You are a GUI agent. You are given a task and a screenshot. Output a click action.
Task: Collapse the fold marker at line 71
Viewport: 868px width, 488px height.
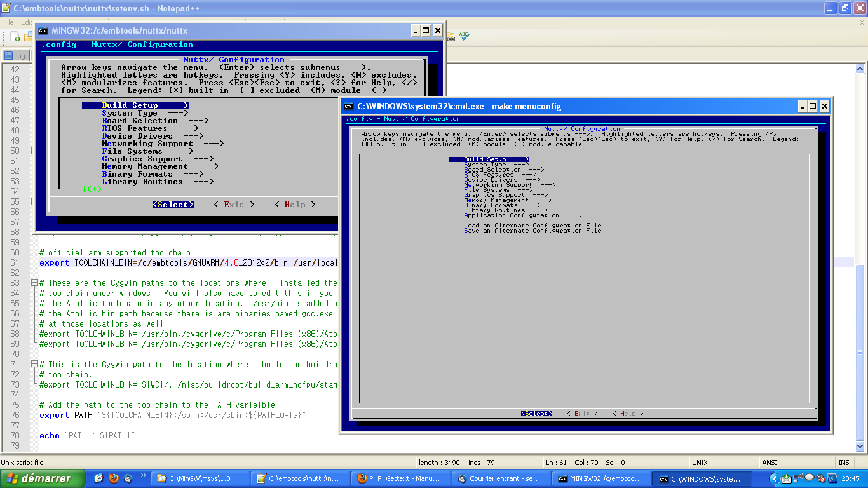click(x=34, y=364)
